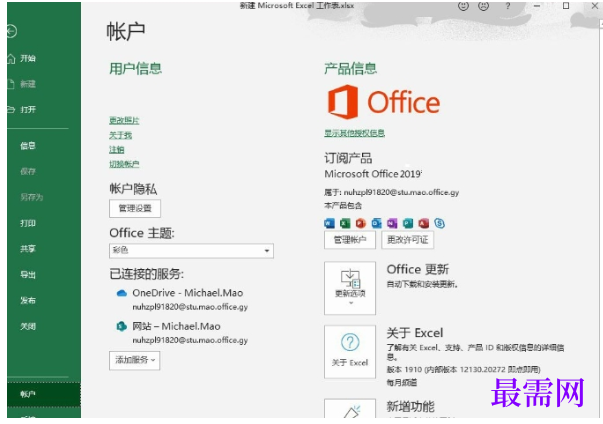This screenshot has width=603, height=424.
Task: Select 保存 in the sidebar
Action: (x=28, y=171)
